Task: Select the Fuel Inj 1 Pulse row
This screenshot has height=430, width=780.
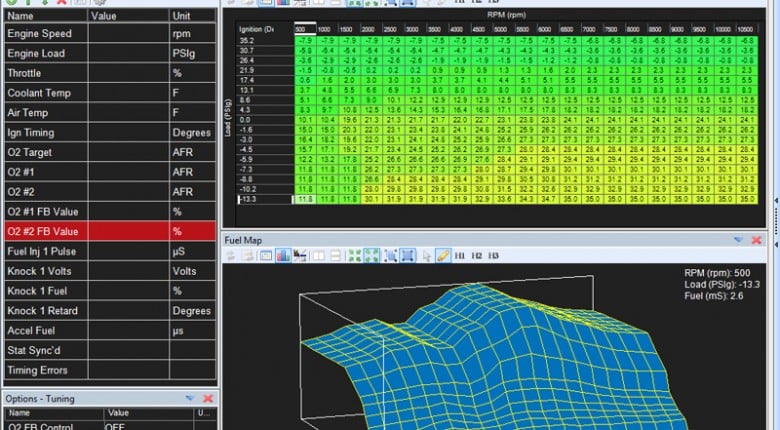Action: point(110,251)
